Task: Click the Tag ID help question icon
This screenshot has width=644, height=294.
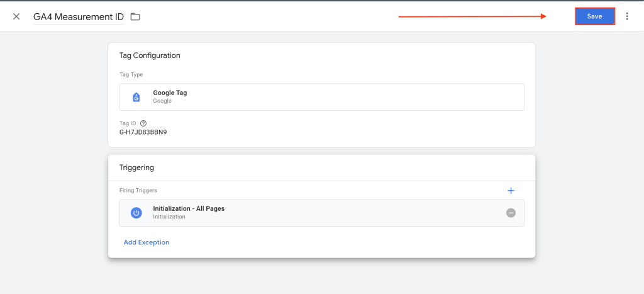Action: pos(143,123)
